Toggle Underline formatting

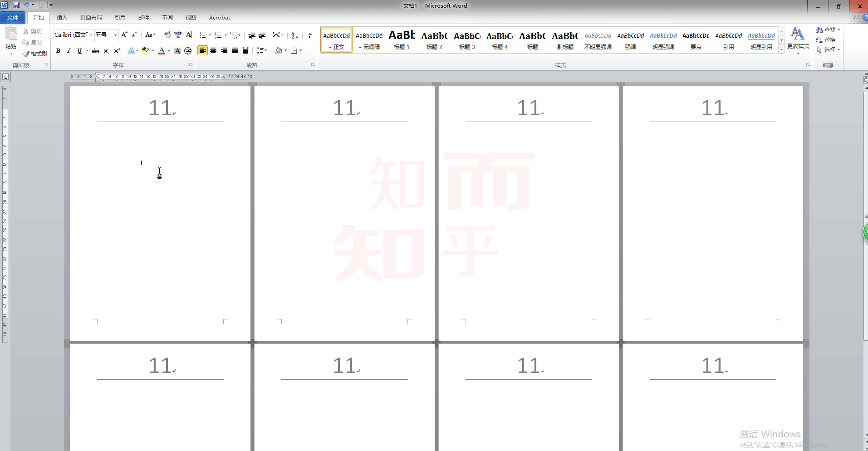pos(79,51)
